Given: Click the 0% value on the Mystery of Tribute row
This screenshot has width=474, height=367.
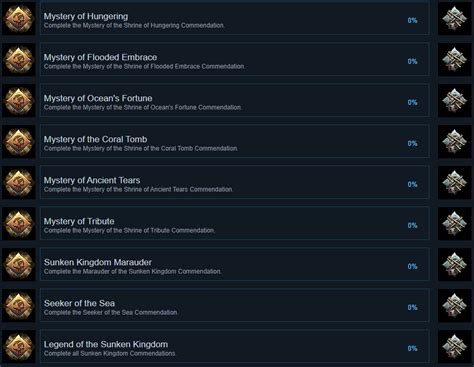Looking at the screenshot, I should [412, 225].
